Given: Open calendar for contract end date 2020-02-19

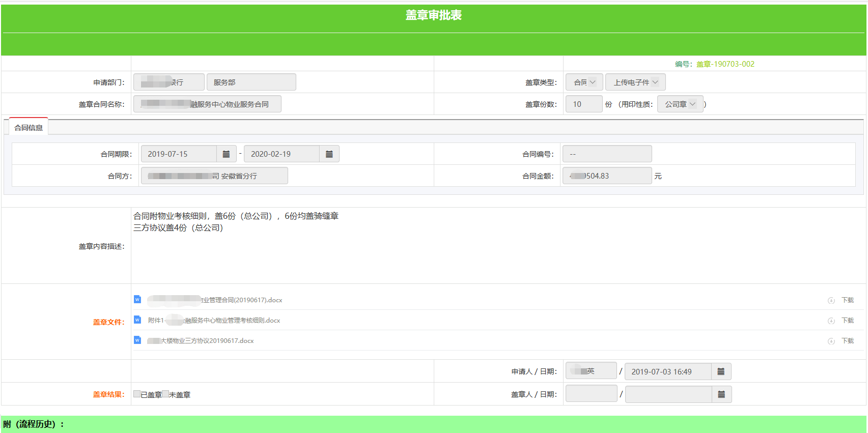Looking at the screenshot, I should pyautogui.click(x=329, y=154).
